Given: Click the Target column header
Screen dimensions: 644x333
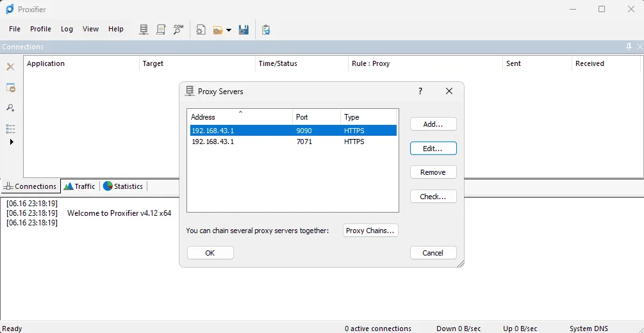Looking at the screenshot, I should coord(197,63).
